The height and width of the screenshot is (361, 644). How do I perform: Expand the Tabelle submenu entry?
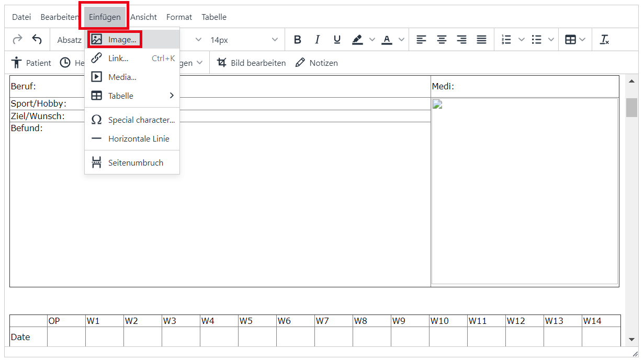point(133,96)
